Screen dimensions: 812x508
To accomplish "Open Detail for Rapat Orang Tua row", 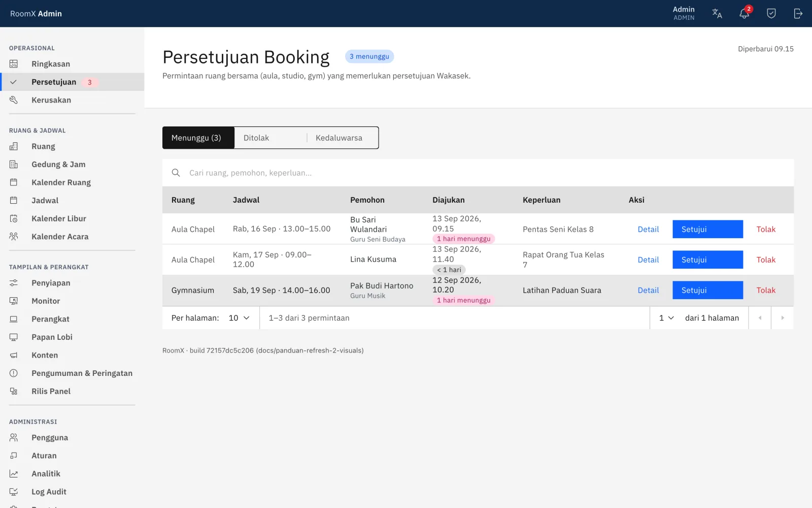I will [x=648, y=260].
